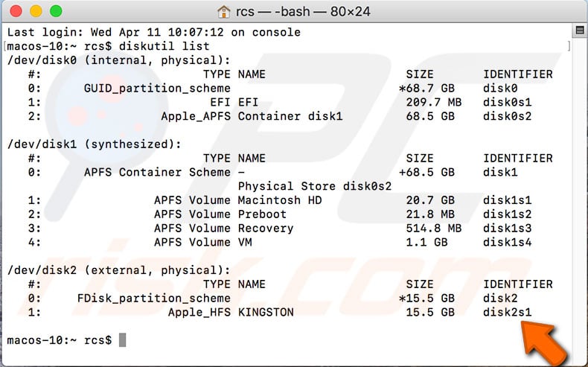
Task: Click the '209.7 MB' size value
Action: click(434, 102)
